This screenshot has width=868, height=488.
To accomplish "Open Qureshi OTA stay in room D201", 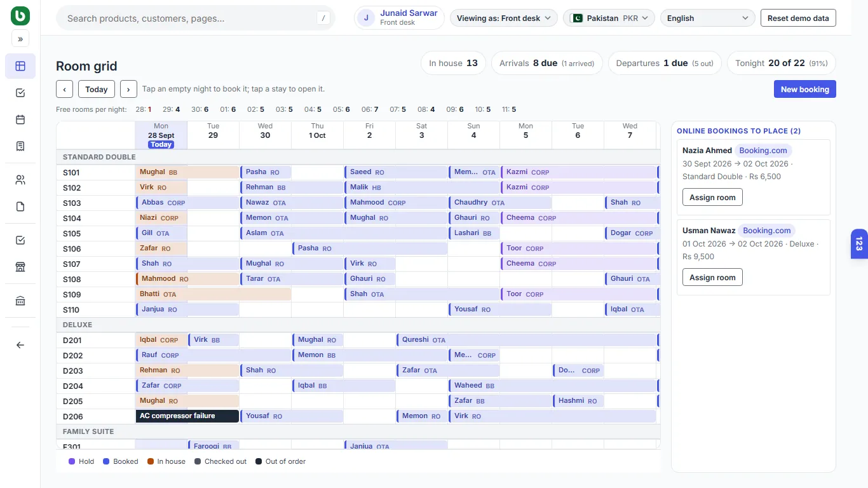I will pyautogui.click(x=527, y=340).
